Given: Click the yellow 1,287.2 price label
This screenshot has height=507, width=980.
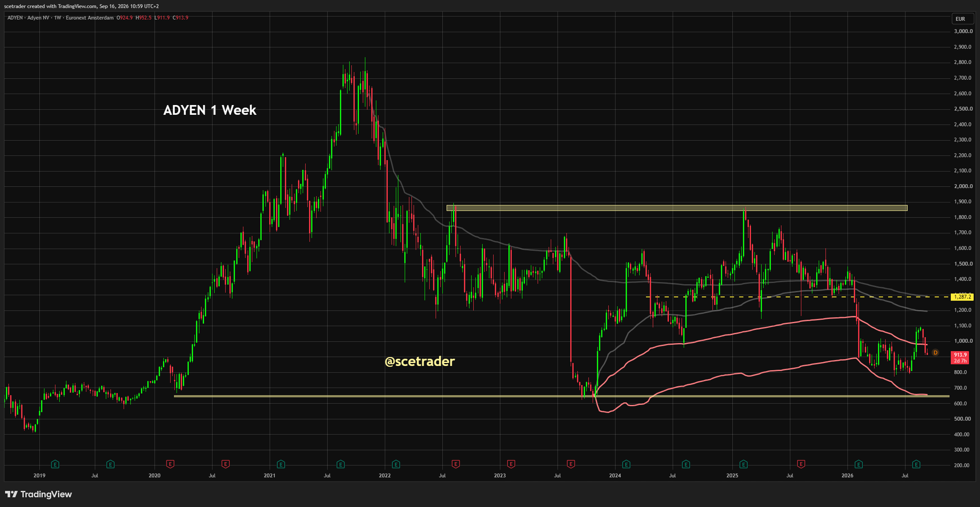Looking at the screenshot, I should (962, 297).
